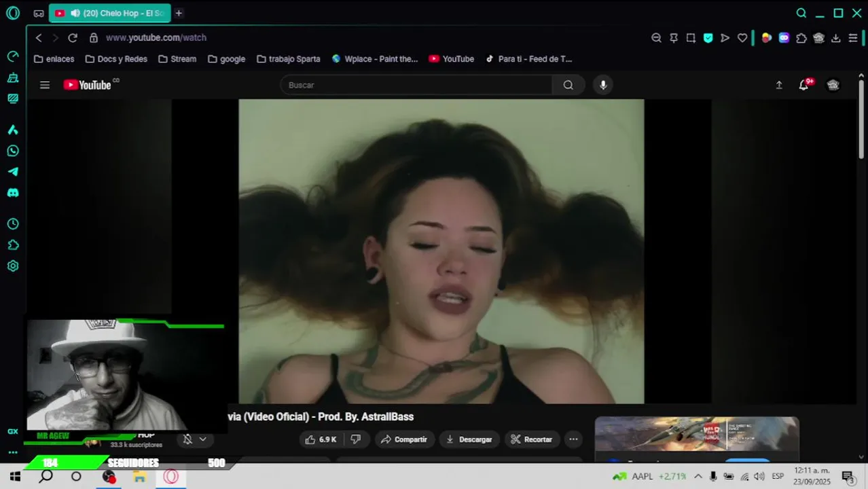Open the purple infinity extension
The image size is (868, 489).
click(x=784, y=38)
